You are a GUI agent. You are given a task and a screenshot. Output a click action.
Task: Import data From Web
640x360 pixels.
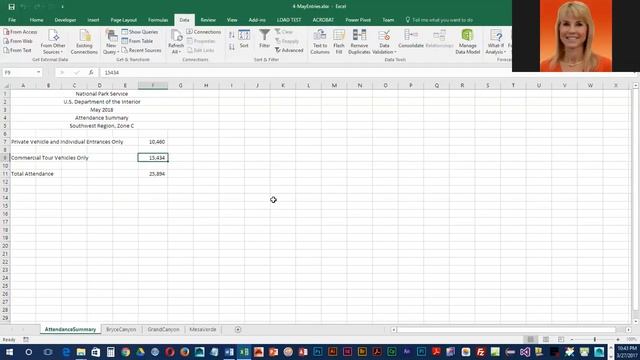pyautogui.click(x=18, y=41)
